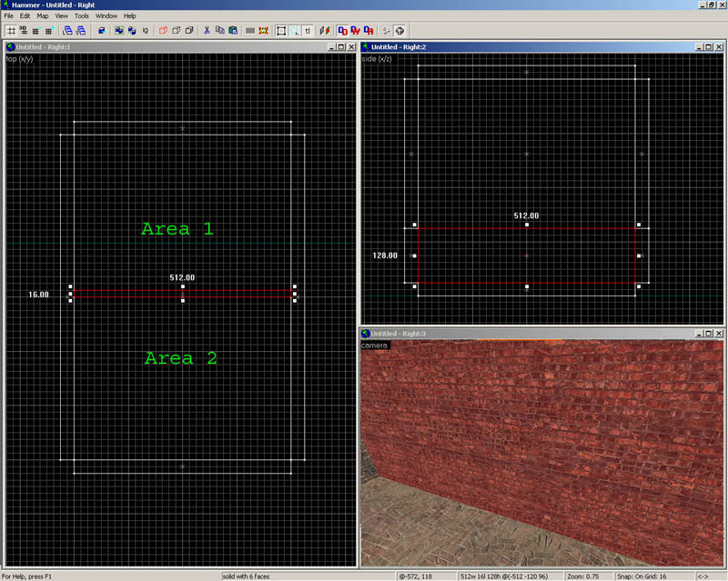The height and width of the screenshot is (581, 728).
Task: Click the smaller grid size icon
Action: pyautogui.click(x=35, y=30)
